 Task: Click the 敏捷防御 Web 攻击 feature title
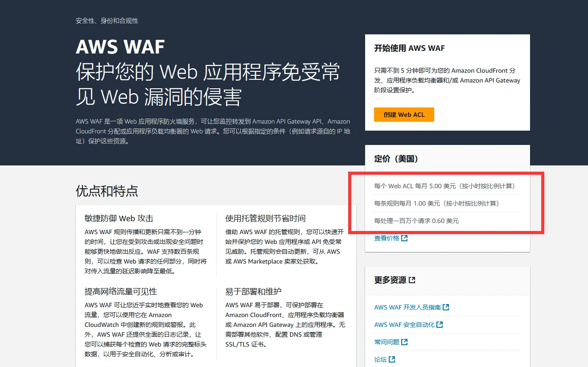pyautogui.click(x=119, y=219)
